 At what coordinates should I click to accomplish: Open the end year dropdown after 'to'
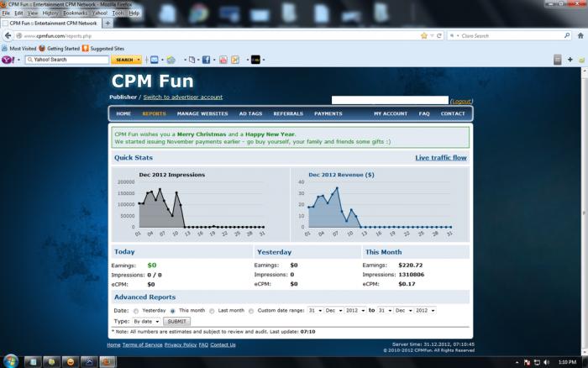pyautogui.click(x=425, y=311)
